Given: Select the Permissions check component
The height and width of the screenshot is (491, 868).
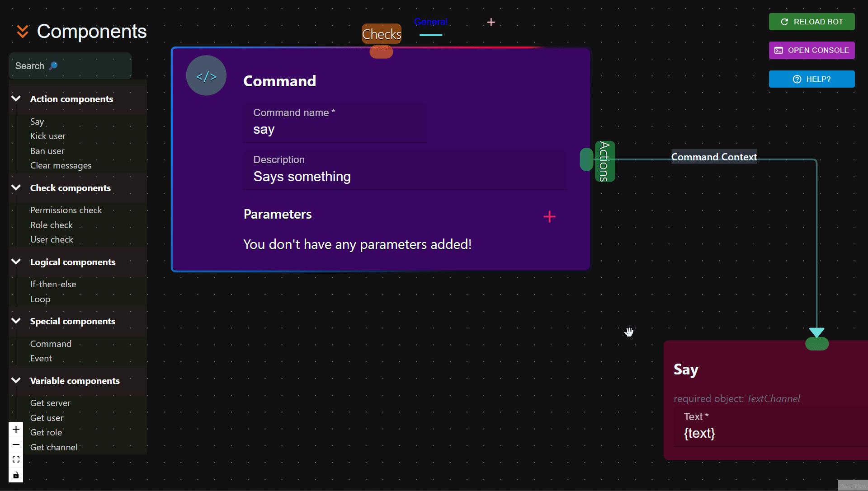Looking at the screenshot, I should coord(66,210).
